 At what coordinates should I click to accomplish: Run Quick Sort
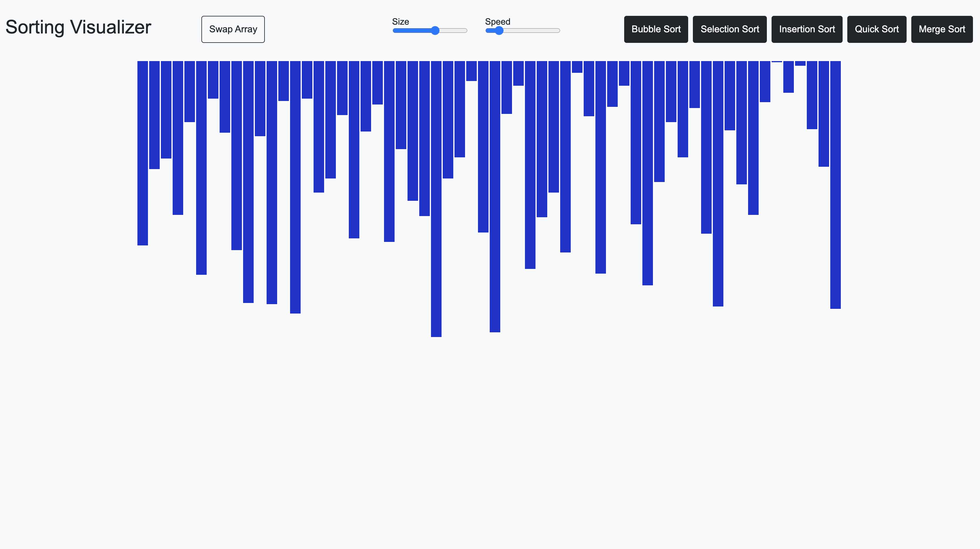coord(877,29)
